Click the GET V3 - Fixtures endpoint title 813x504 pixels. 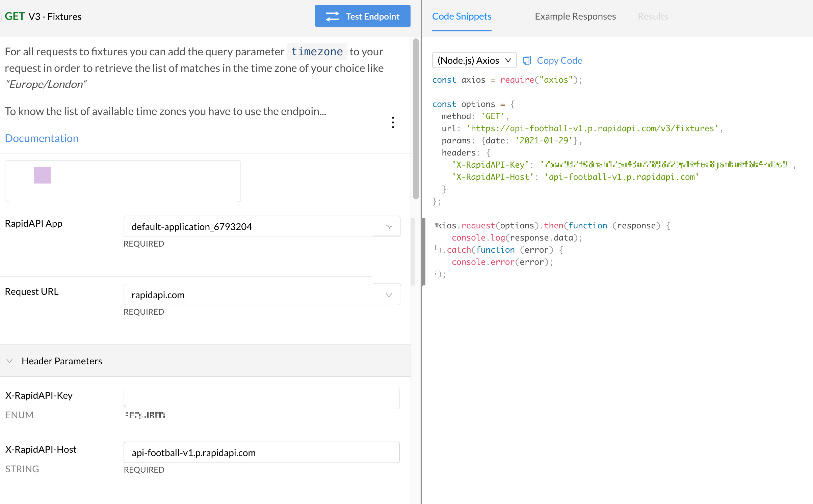pyautogui.click(x=43, y=16)
